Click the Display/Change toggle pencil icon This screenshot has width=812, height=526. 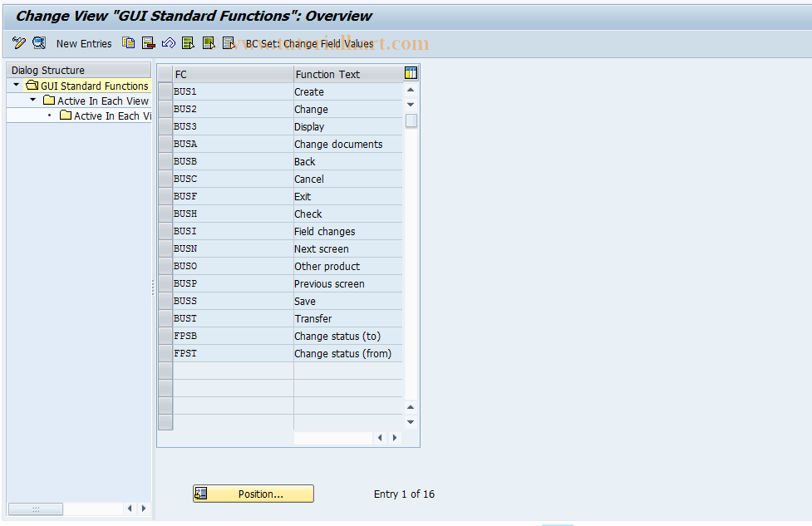pos(19,43)
